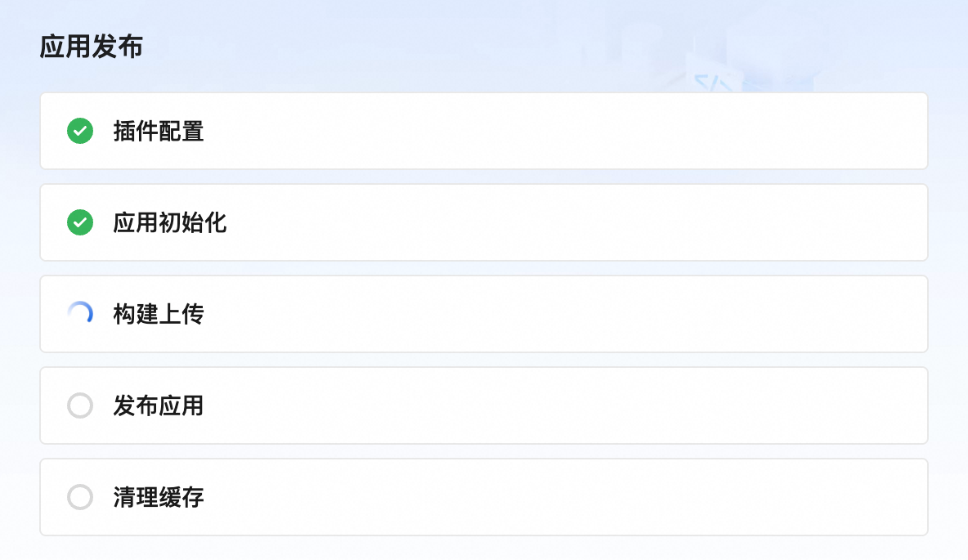Screen dimensions: 968x560
Task: Click empty circle status icon beside 发布应用
Action: point(80,405)
